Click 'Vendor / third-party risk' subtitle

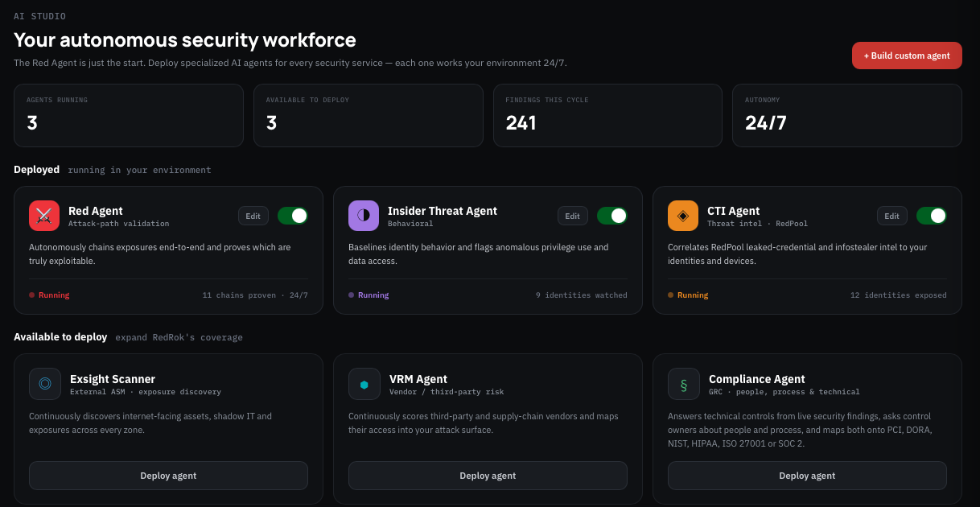(446, 392)
